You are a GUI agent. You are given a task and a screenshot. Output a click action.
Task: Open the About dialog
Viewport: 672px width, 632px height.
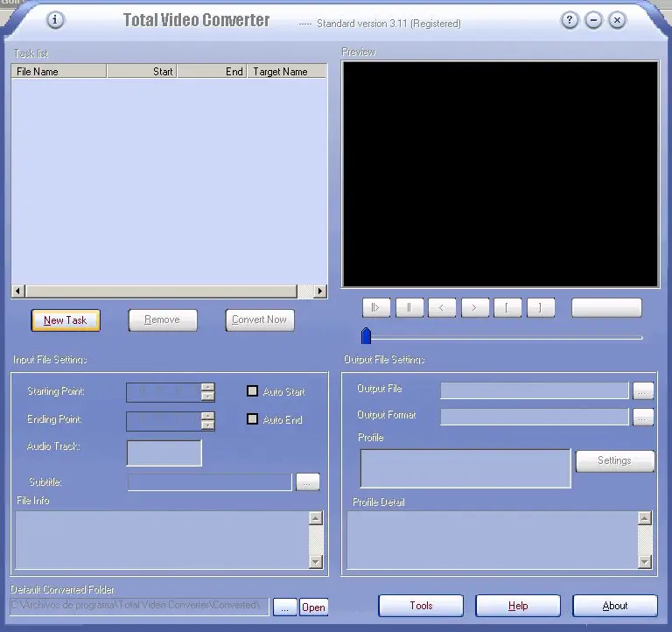coord(615,606)
